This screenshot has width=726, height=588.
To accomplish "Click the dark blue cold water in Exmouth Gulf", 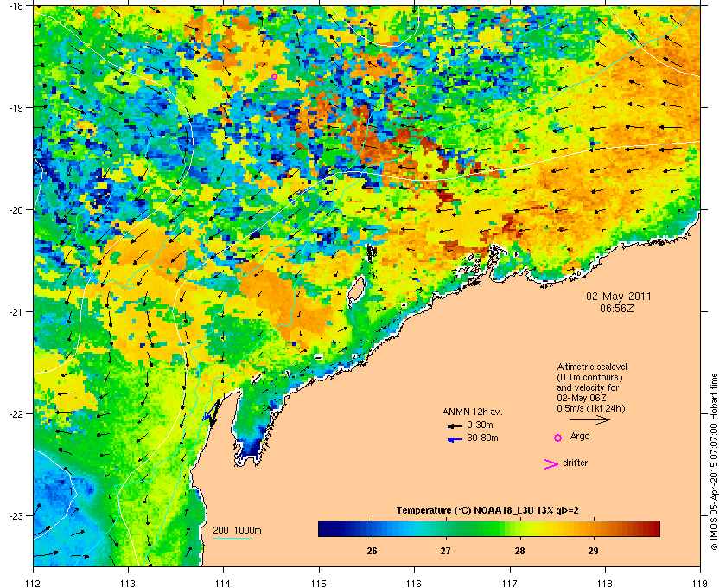I will [250, 450].
